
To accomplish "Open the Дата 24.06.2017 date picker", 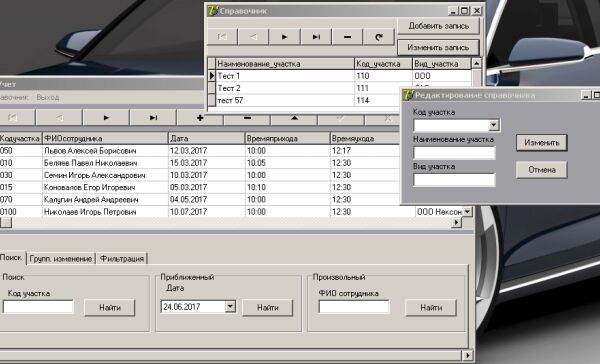I will click(x=230, y=306).
